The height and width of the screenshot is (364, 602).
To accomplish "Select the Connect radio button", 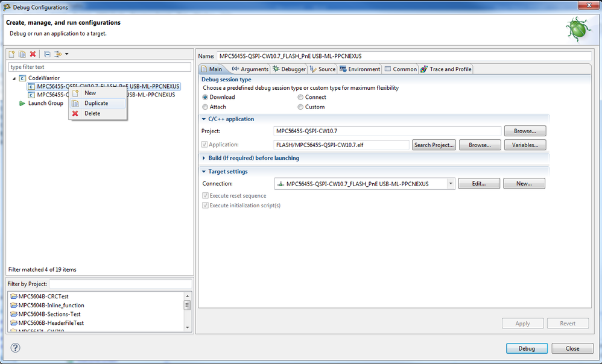I will tap(300, 98).
